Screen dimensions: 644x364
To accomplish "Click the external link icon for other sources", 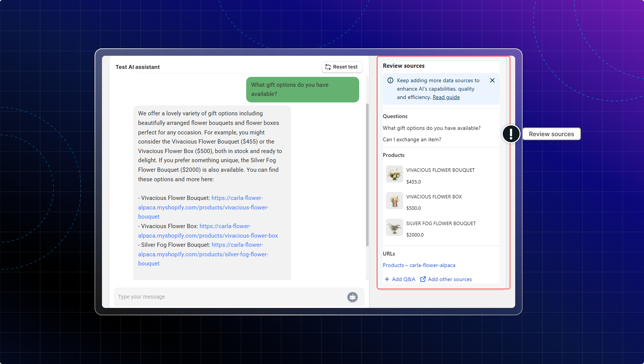I will pyautogui.click(x=423, y=279).
